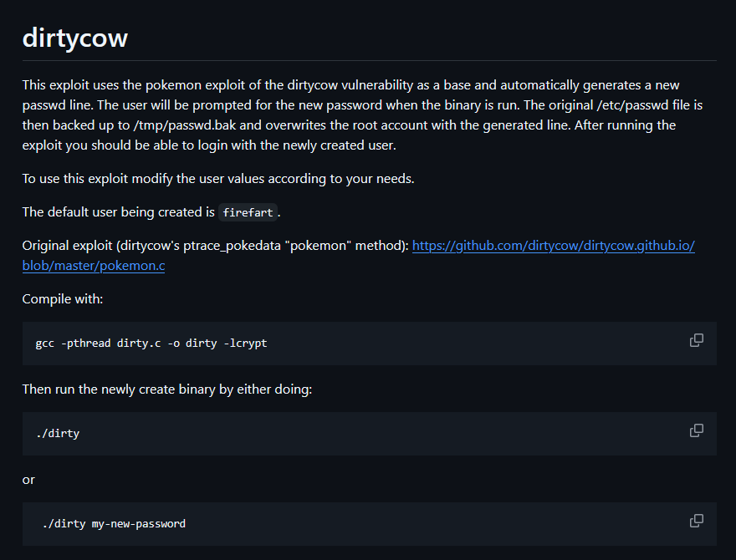Copy the gcc compile command

pos(697,340)
